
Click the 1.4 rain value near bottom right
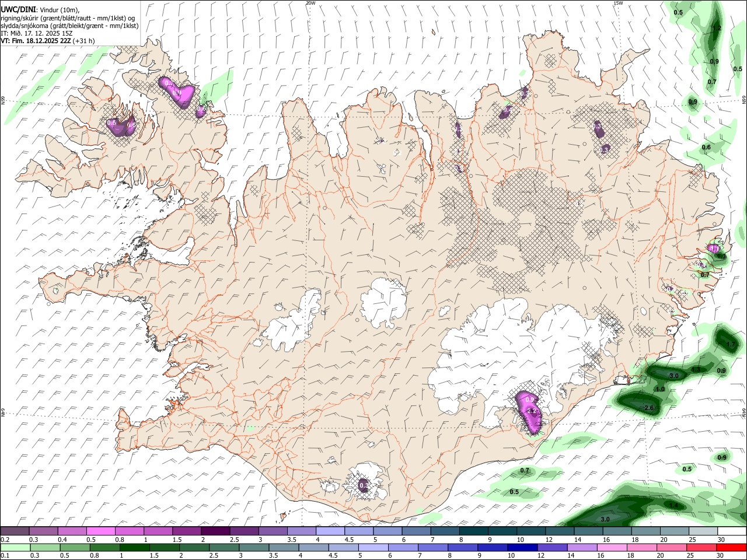pyautogui.click(x=674, y=506)
